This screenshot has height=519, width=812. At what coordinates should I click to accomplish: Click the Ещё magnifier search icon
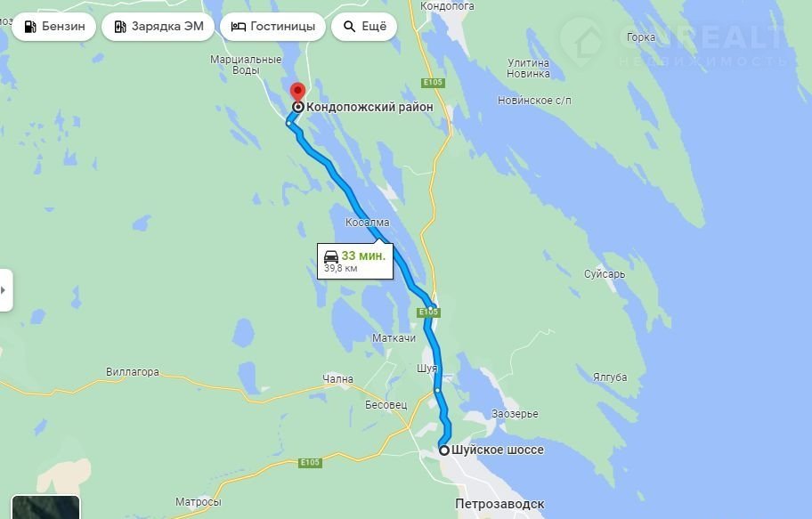(350, 27)
